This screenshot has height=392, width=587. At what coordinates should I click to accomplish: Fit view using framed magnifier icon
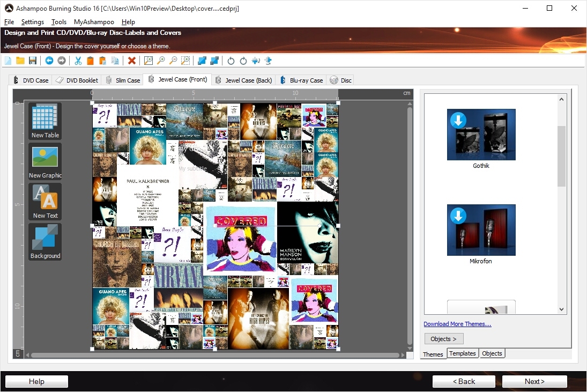(x=148, y=61)
